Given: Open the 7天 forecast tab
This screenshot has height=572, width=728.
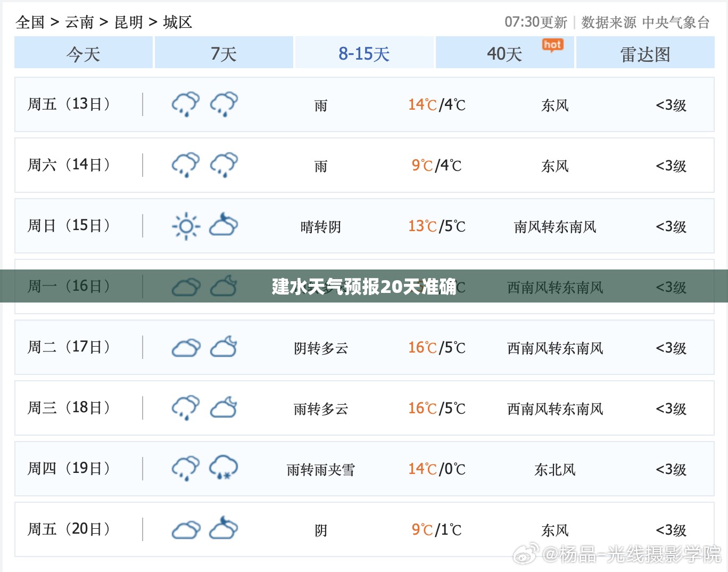Looking at the screenshot, I should 224,53.
